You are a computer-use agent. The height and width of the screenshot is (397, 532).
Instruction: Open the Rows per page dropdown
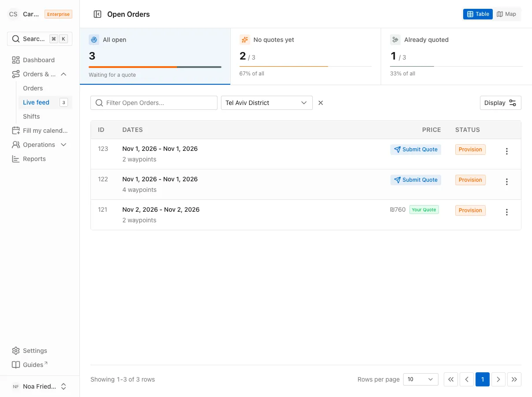tap(421, 379)
